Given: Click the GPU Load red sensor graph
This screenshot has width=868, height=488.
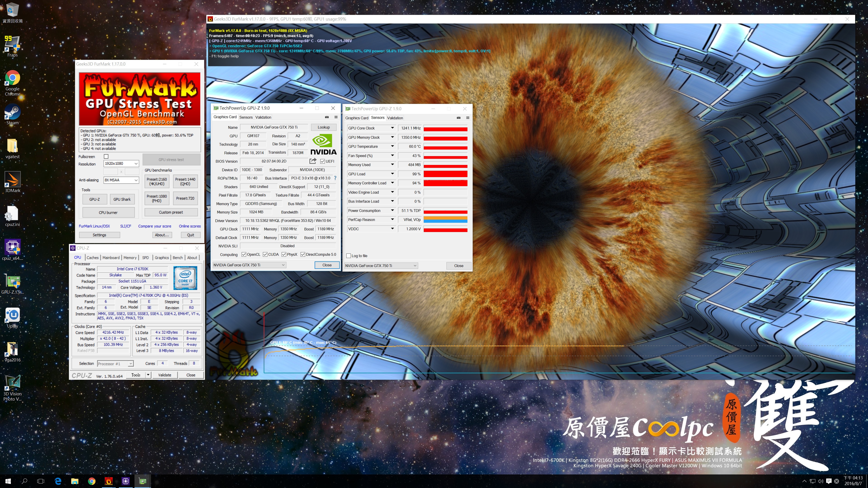Looking at the screenshot, I should click(x=445, y=174).
